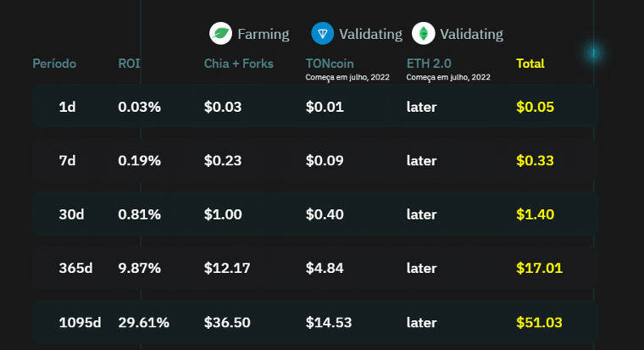The width and height of the screenshot is (644, 350).
Task: Click the Chia + Forks column header
Action: pos(239,64)
